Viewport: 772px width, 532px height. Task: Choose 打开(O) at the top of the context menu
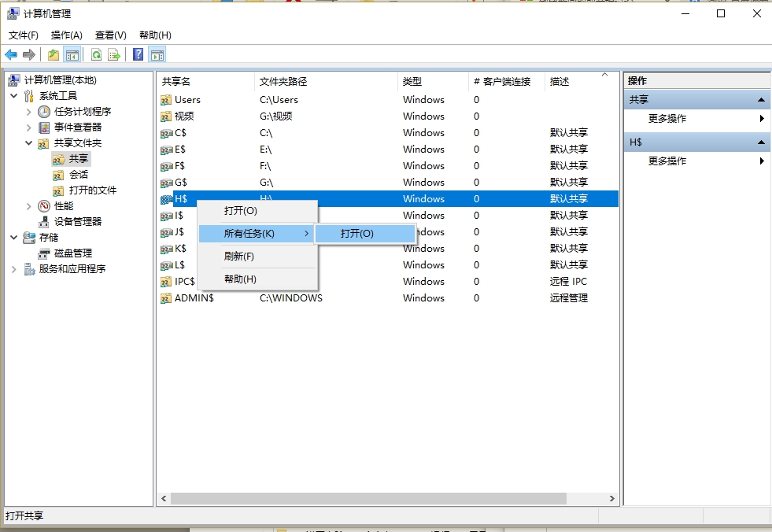[258, 211]
